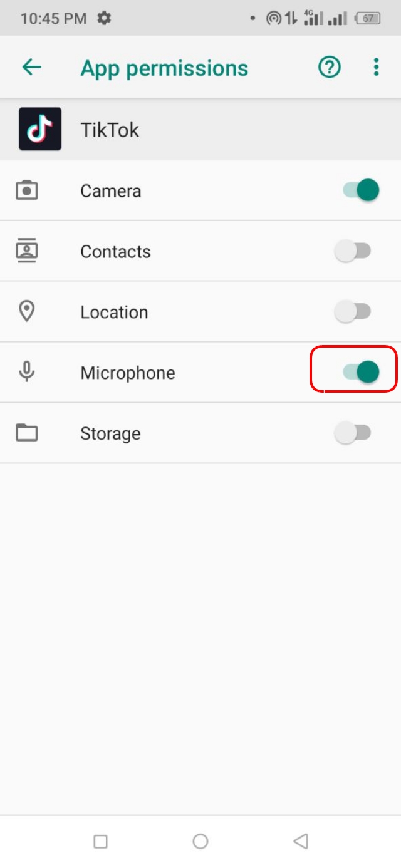This screenshot has width=401, height=868.
Task: Tap the TikTok app icon
Action: 39,129
